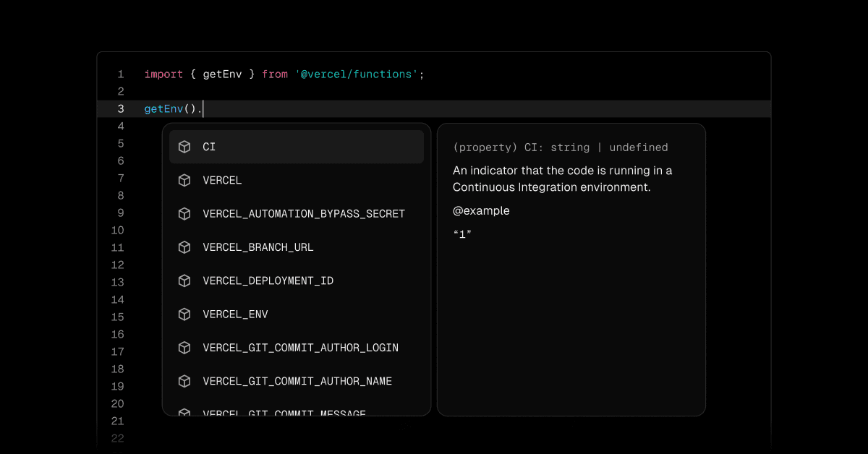
Task: Click the getEnv identifier in the import statement
Action: click(x=221, y=74)
